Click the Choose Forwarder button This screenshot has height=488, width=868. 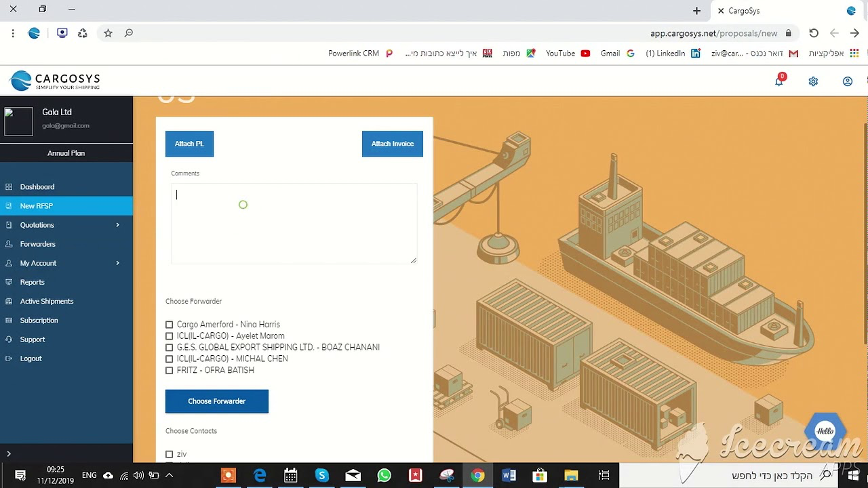click(x=216, y=401)
